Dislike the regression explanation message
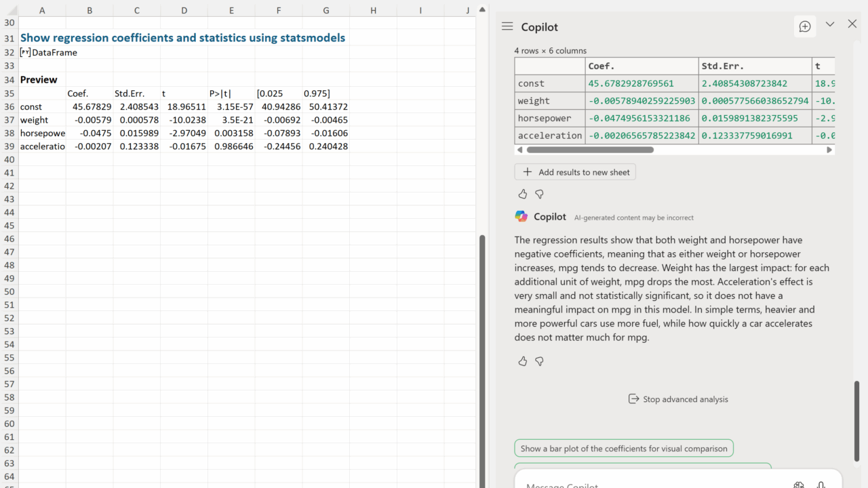This screenshot has width=868, height=488. pyautogui.click(x=539, y=361)
